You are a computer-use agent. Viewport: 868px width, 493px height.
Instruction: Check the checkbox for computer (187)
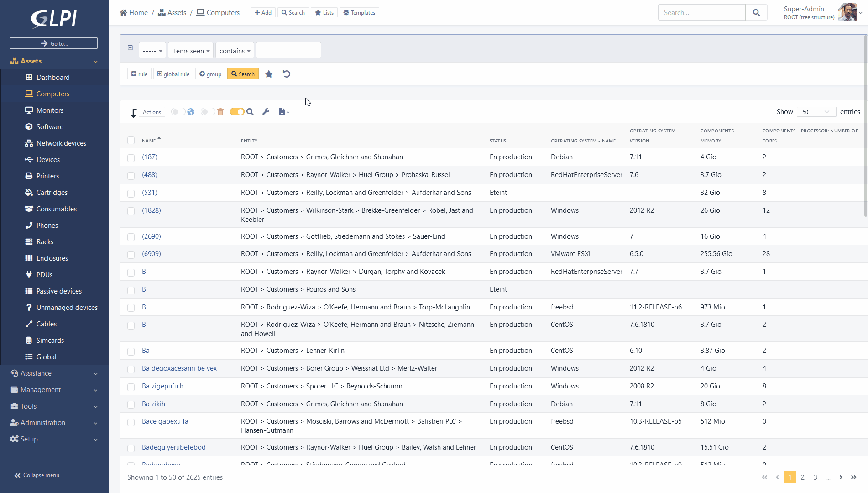tap(131, 158)
